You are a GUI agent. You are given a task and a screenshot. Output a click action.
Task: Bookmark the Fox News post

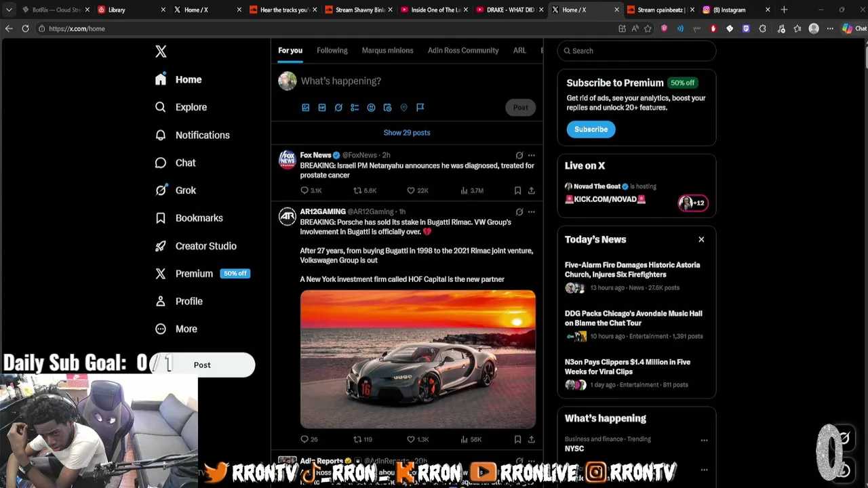(517, 190)
